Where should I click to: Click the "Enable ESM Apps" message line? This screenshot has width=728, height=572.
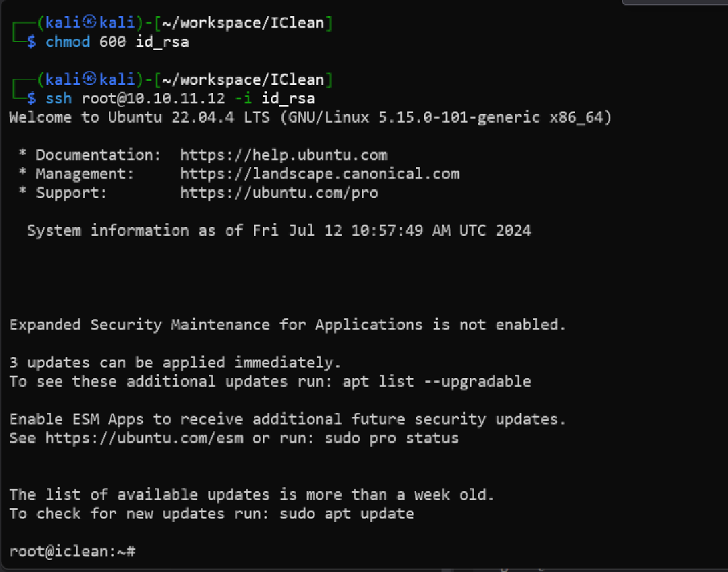[287, 420]
